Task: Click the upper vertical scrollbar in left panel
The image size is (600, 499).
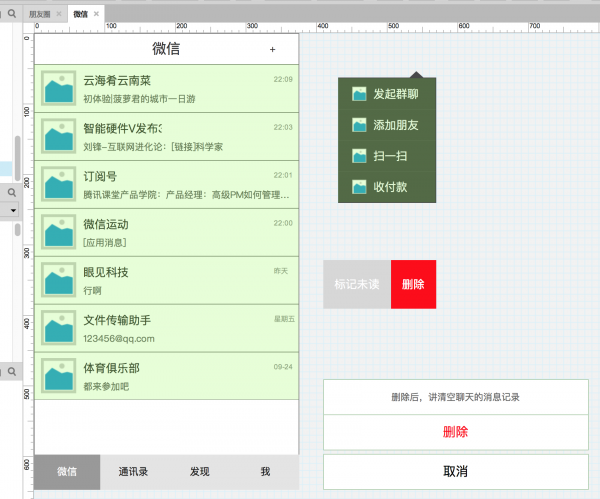Action: [x=18, y=158]
